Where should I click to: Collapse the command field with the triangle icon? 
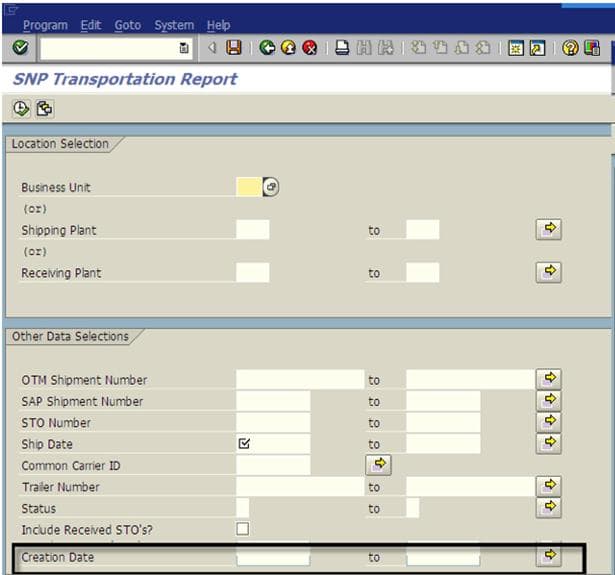click(x=212, y=48)
